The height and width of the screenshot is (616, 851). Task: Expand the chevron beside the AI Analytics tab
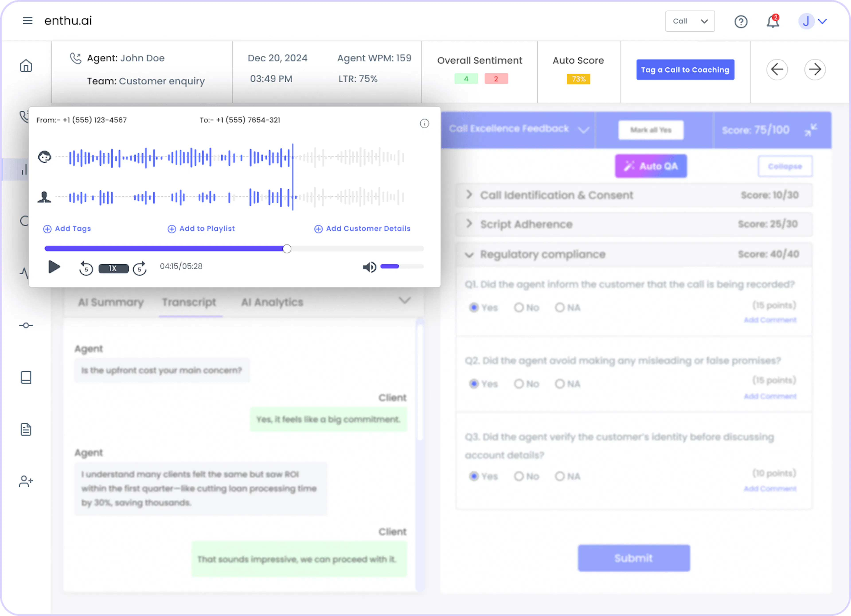[404, 300]
